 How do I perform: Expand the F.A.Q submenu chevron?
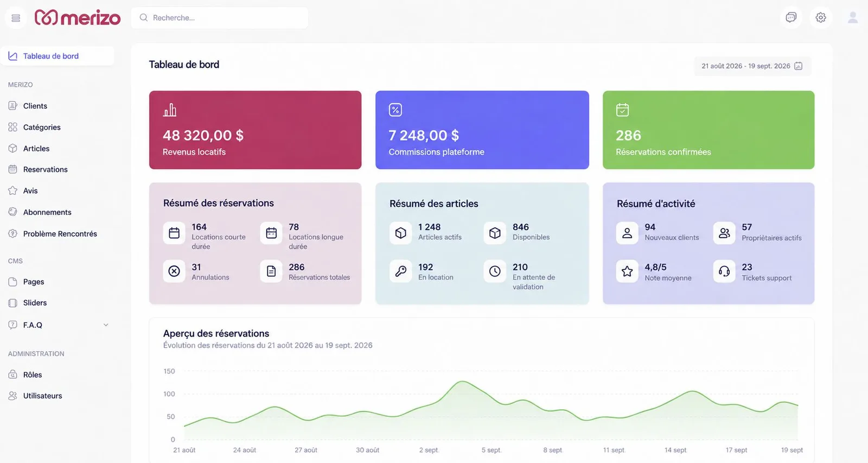pyautogui.click(x=106, y=325)
